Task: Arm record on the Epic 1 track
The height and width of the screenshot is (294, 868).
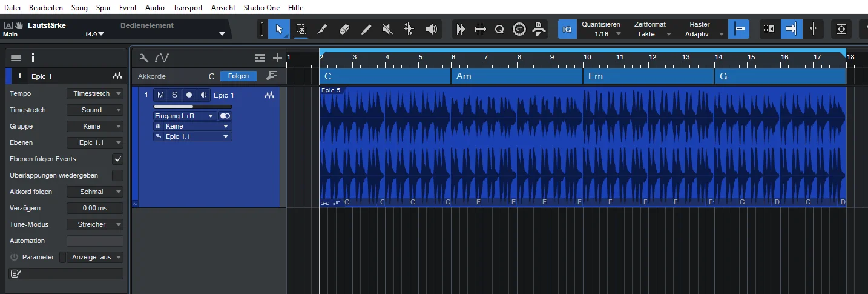Action: point(189,95)
